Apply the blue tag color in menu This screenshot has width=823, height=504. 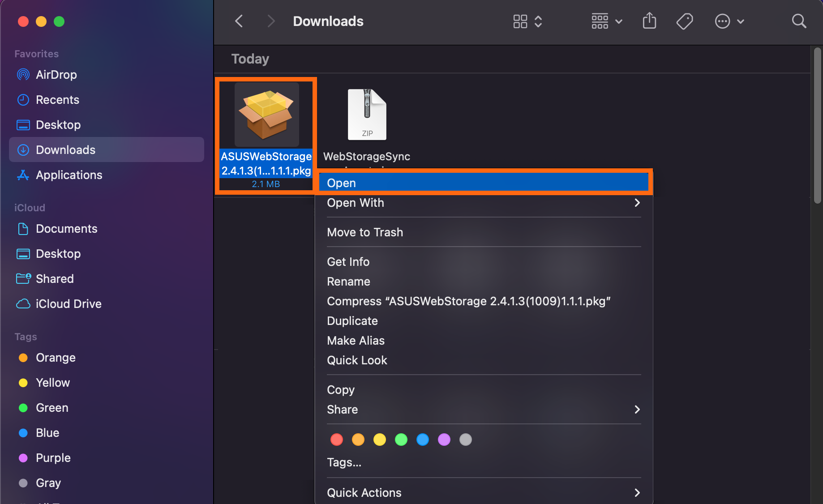[423, 440]
